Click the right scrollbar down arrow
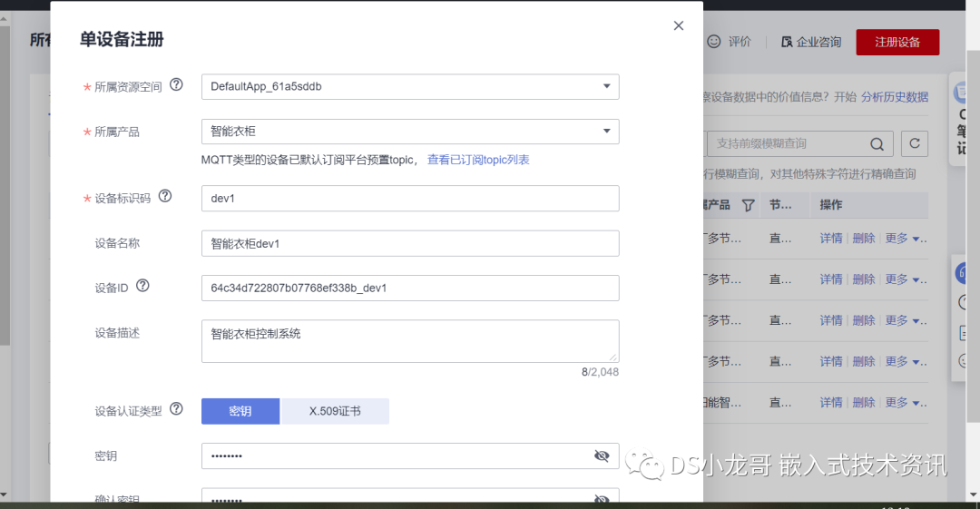 (974, 494)
